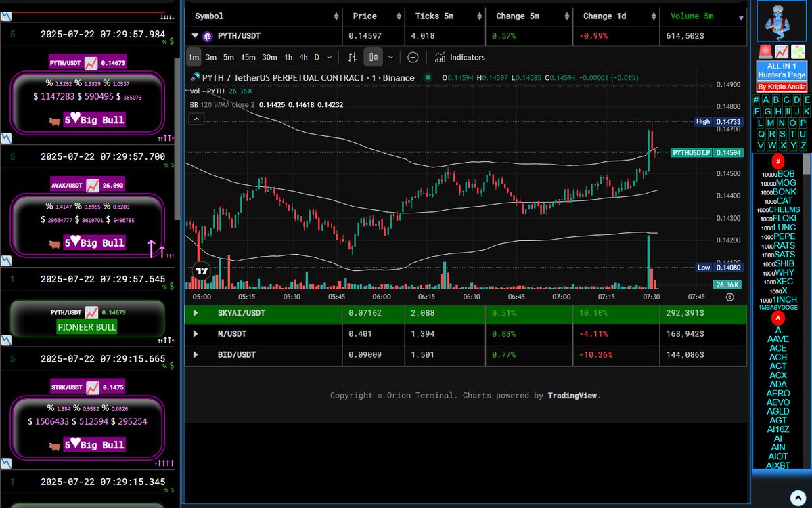Click the candlestick chart type icon
The image size is (812, 508).
373,58
